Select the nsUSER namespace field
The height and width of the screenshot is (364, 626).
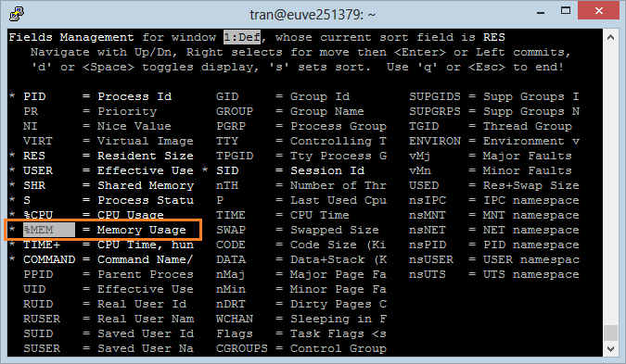point(494,259)
